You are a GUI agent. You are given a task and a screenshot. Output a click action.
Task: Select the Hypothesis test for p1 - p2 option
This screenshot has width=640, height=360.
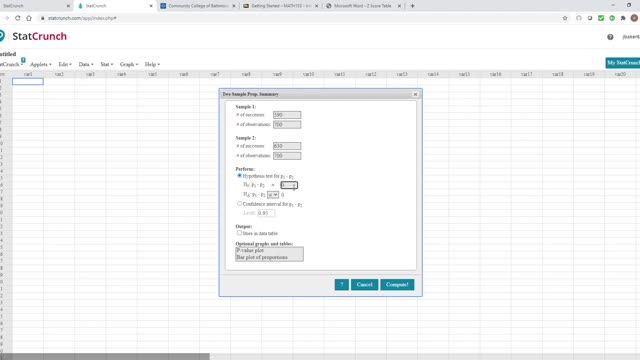[x=240, y=176]
